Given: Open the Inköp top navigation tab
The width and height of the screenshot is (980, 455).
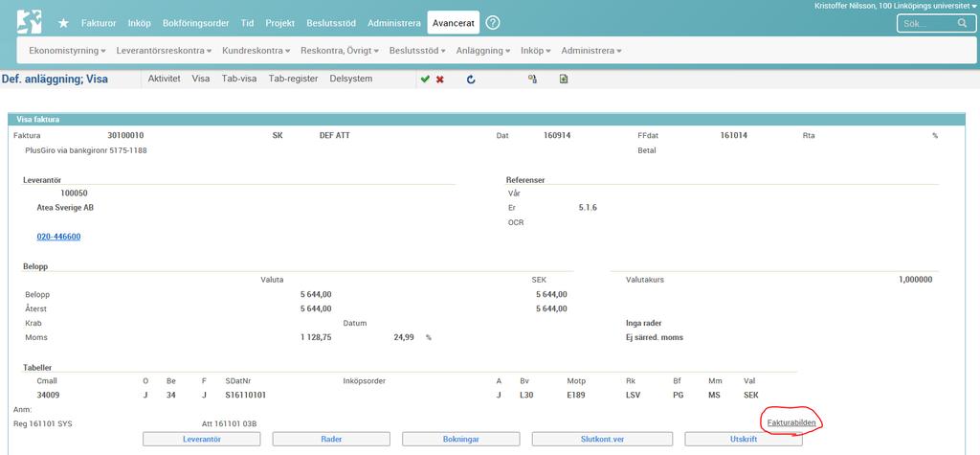Looking at the screenshot, I should pos(140,23).
